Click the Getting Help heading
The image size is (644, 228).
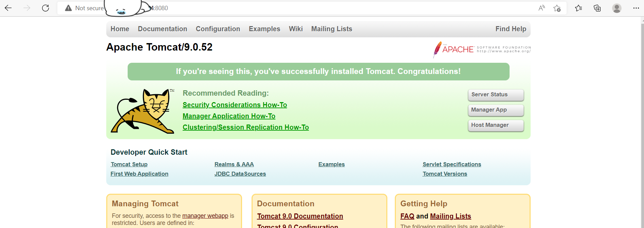click(x=424, y=204)
